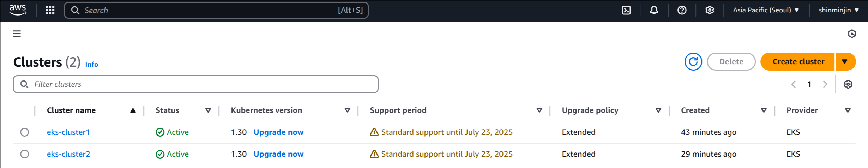Refresh the clusters list
Image resolution: width=868 pixels, height=168 pixels.
(x=693, y=62)
